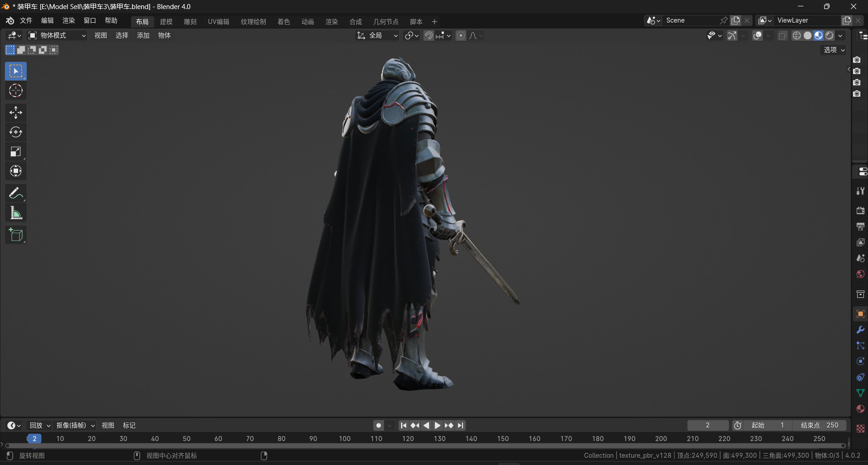Toggle proportional editing
This screenshot has width=868, height=465.
coord(461,36)
